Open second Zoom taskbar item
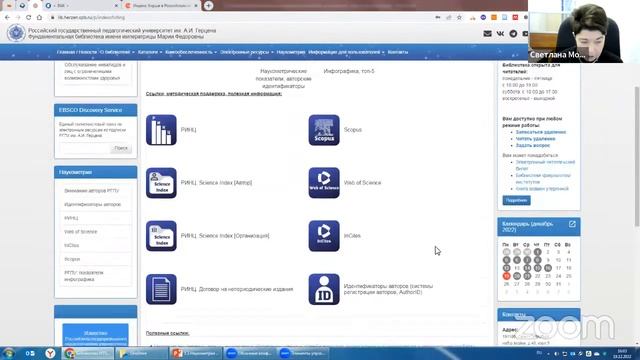The image size is (640, 360). tap(303, 353)
